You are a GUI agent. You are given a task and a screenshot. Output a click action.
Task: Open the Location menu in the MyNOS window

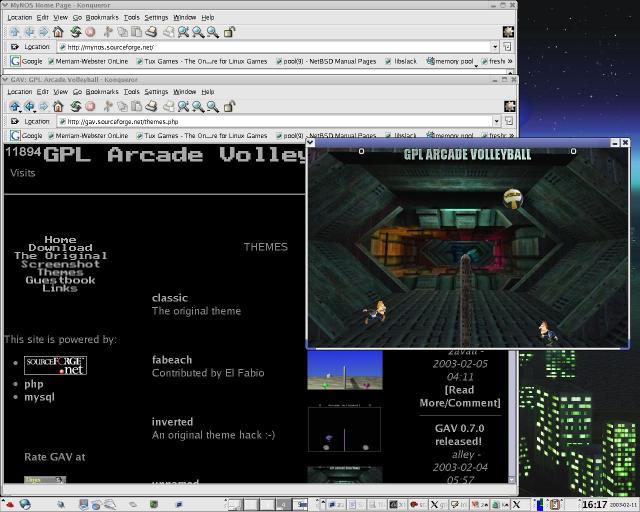pyautogui.click(x=20, y=18)
